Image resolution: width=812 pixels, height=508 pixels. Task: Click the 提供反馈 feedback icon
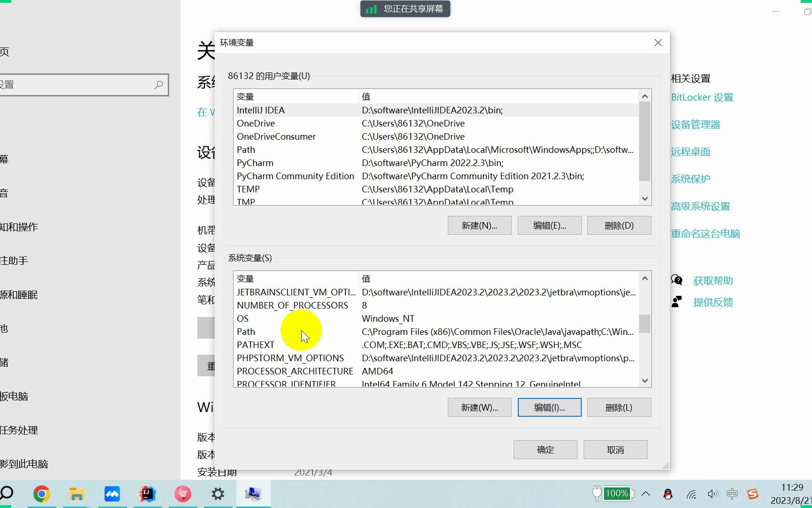pos(677,302)
